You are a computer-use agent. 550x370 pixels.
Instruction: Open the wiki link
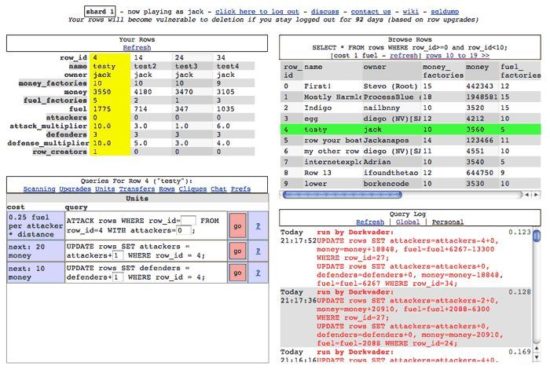[410, 12]
